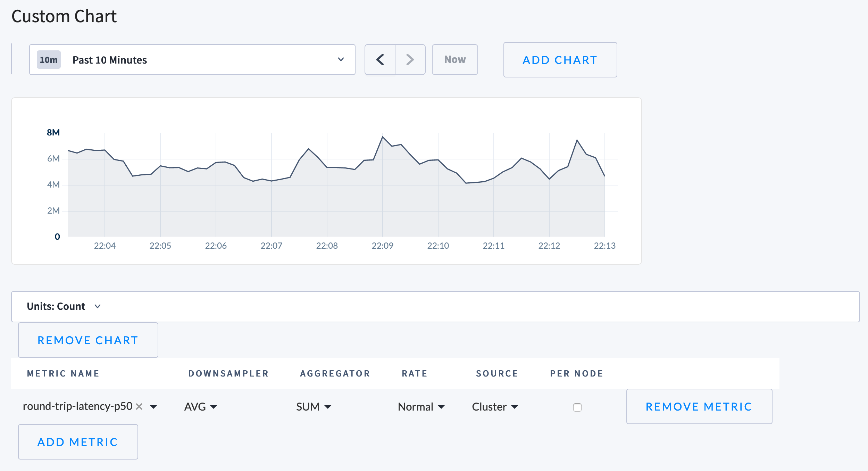Open the SUM aggregator dropdown
This screenshot has width=868, height=471.
pyautogui.click(x=313, y=406)
